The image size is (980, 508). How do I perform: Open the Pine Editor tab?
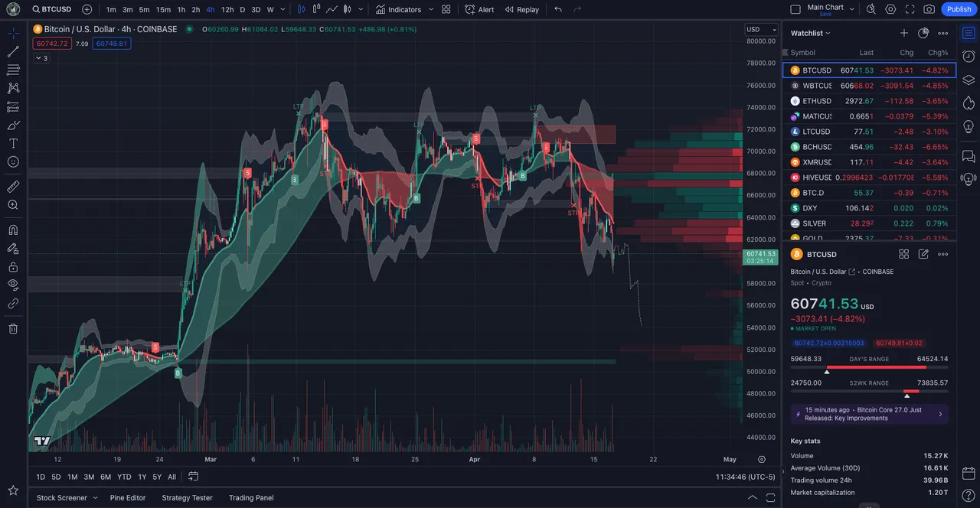[128, 498]
